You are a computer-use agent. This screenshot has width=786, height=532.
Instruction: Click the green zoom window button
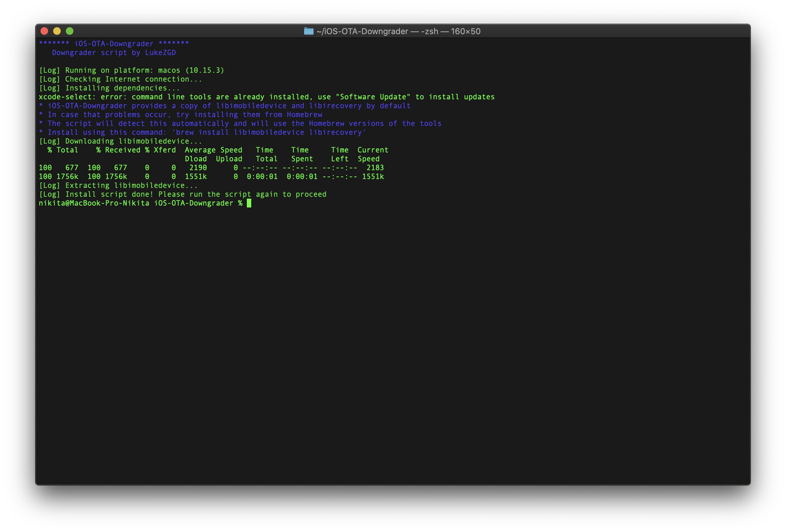[70, 31]
